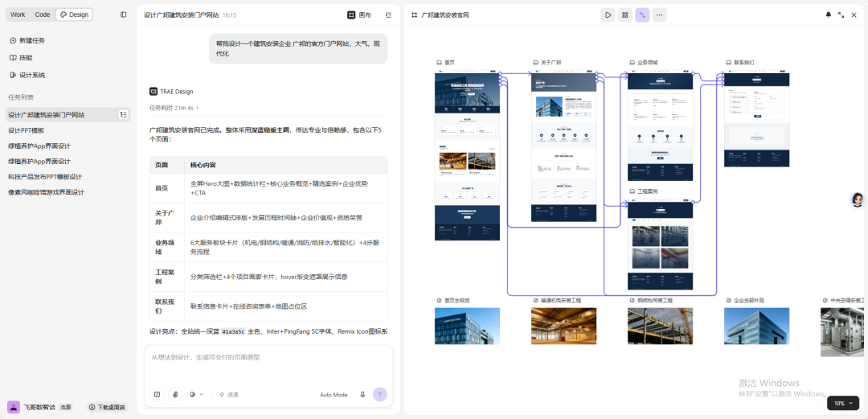Click the 首页 page thumbnail on canvas

(467, 155)
